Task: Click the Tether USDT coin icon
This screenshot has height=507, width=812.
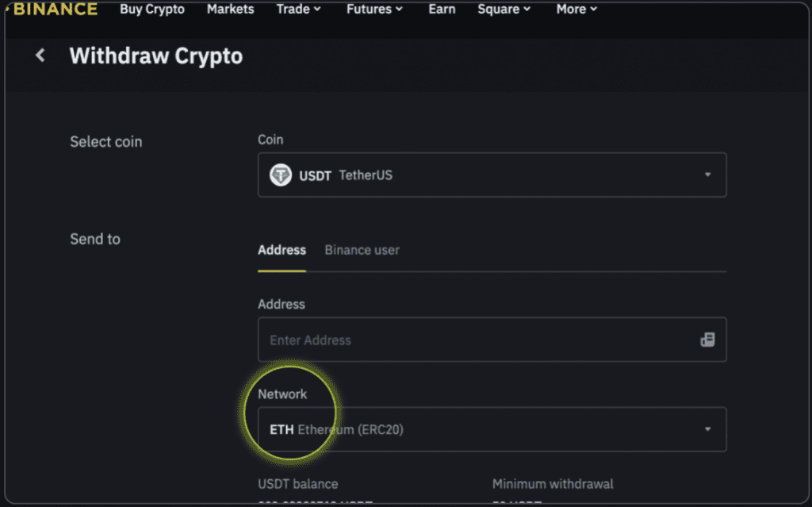Action: coord(281,175)
